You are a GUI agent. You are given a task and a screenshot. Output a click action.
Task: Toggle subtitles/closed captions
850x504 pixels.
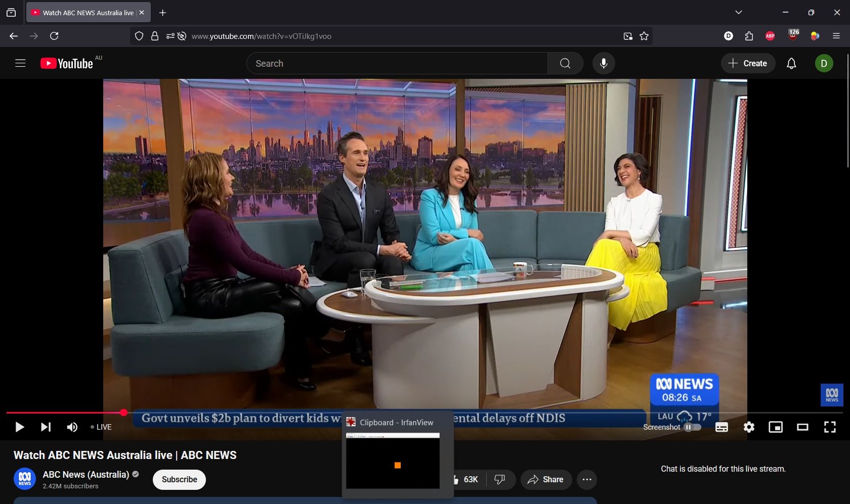tap(721, 427)
